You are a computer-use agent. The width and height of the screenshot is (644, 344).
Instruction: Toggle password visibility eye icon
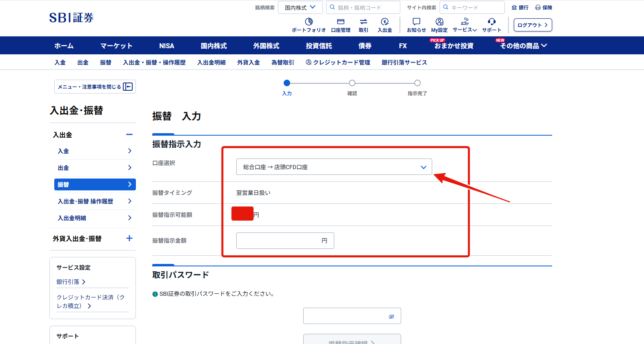(391, 316)
